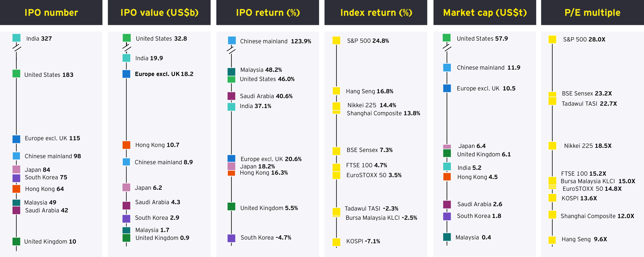Click blue marker for Chinese mainland 123.9%
The image size is (644, 257).
click(x=232, y=41)
